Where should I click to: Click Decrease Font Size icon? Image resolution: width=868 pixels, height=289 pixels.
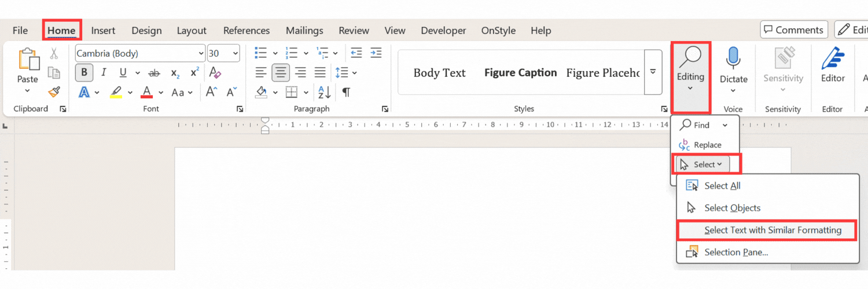pyautogui.click(x=232, y=92)
